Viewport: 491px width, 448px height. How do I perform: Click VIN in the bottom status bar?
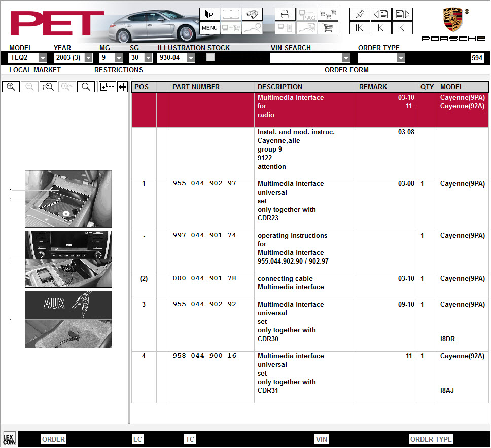pos(321,439)
